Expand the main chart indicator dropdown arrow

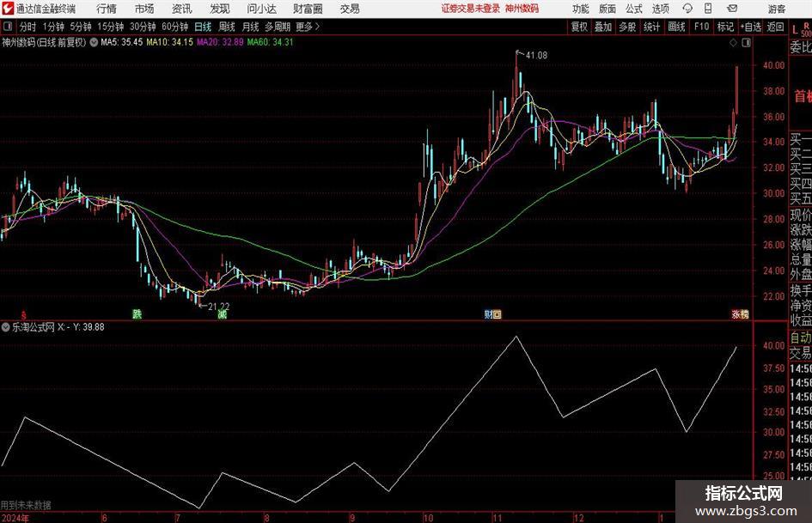point(94,42)
